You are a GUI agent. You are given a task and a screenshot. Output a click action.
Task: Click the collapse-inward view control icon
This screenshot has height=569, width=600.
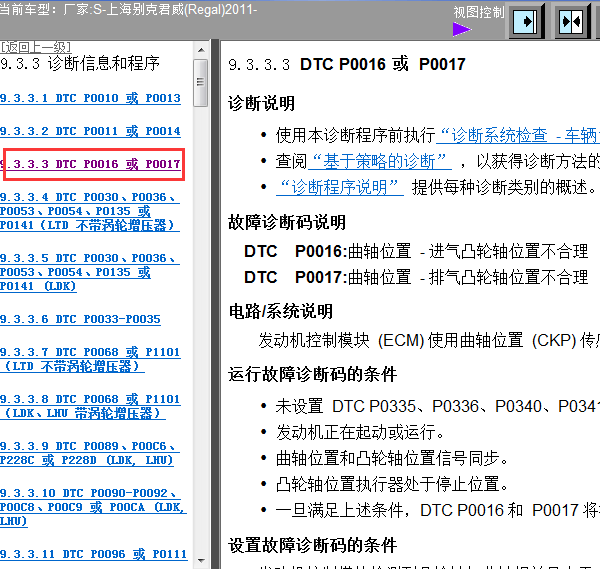click(571, 21)
